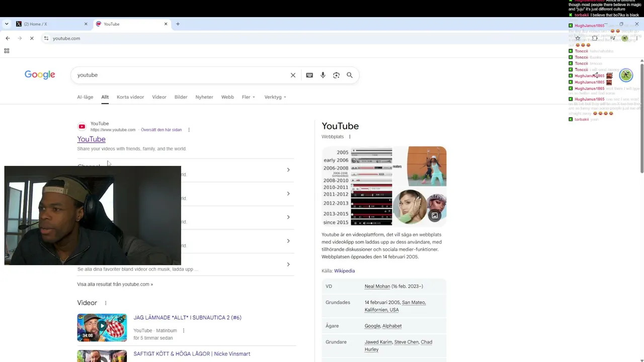Screen dimensions: 644x362
Task: Click the San Mateo link
Action: (414, 303)
